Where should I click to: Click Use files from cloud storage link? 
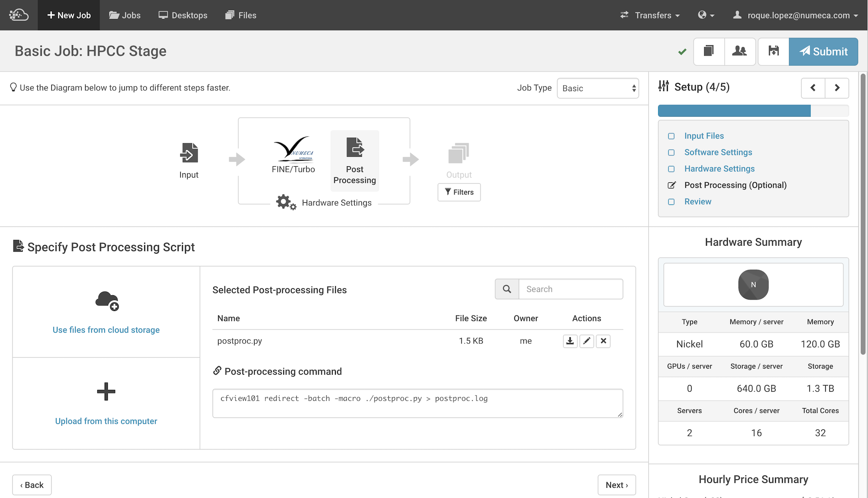point(106,330)
